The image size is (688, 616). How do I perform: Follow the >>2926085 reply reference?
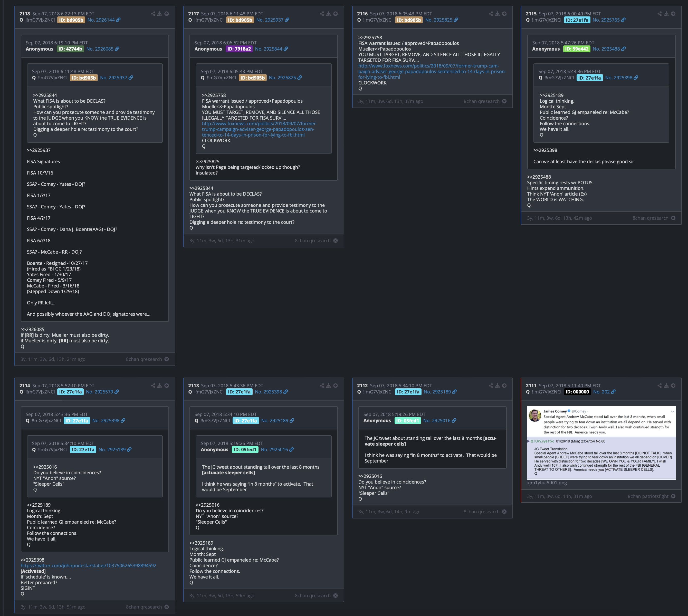33,329
